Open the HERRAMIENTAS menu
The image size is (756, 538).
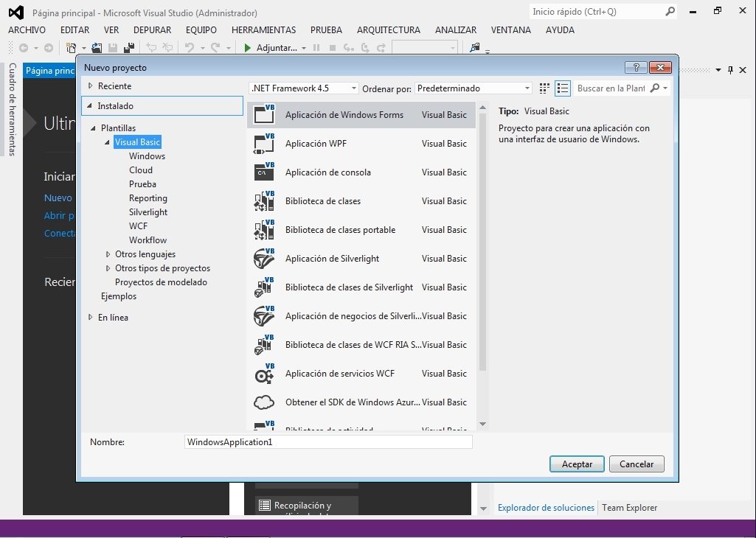[264, 30]
